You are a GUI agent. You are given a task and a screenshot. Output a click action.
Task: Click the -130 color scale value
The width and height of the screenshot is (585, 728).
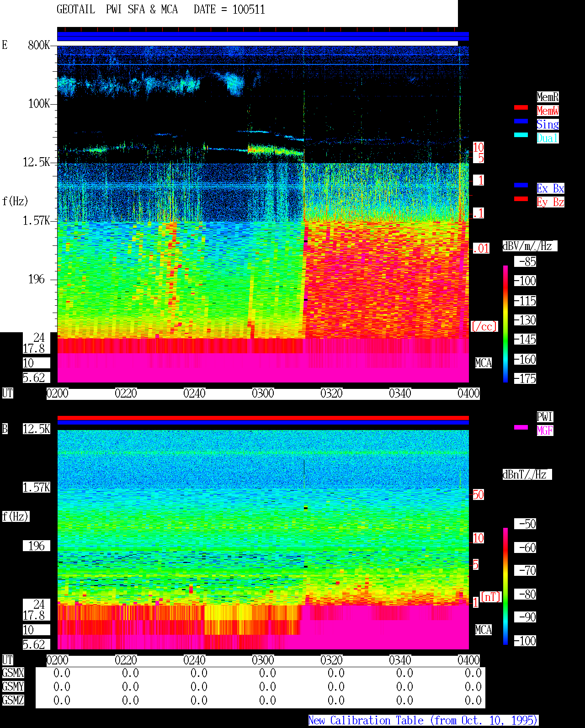click(526, 320)
